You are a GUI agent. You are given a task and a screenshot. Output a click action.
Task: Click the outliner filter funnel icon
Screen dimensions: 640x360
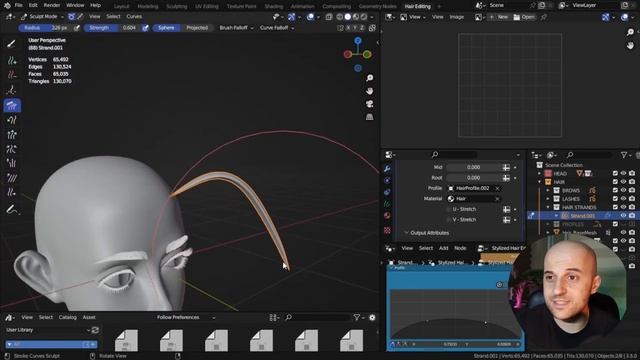point(624,155)
